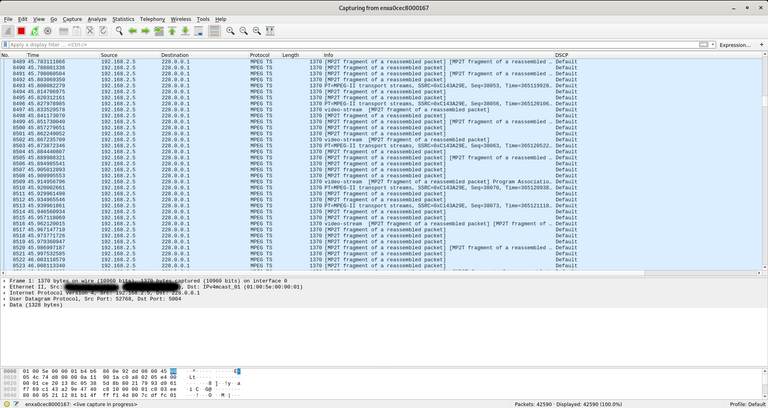
Task: Click hex offset row 0020 in bytes pane
Action: click(10, 384)
